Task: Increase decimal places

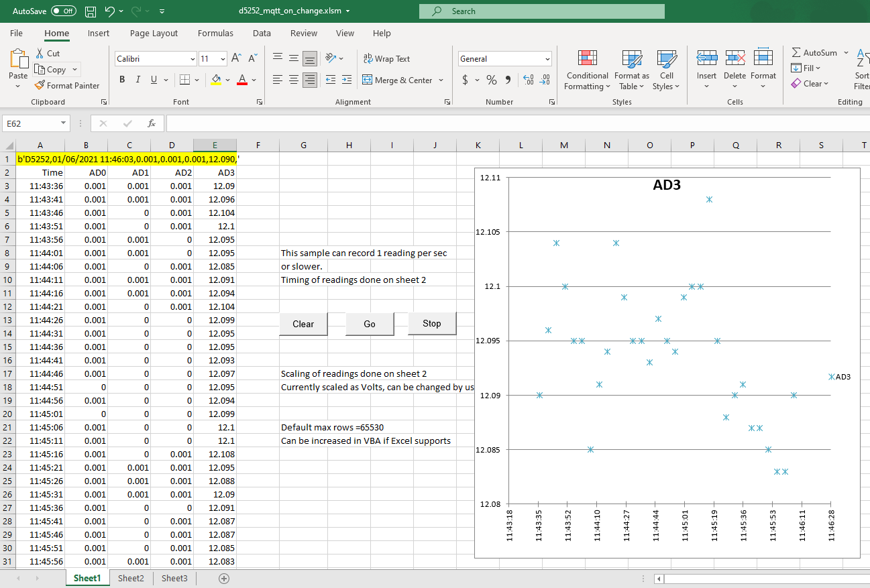Action: click(528, 80)
